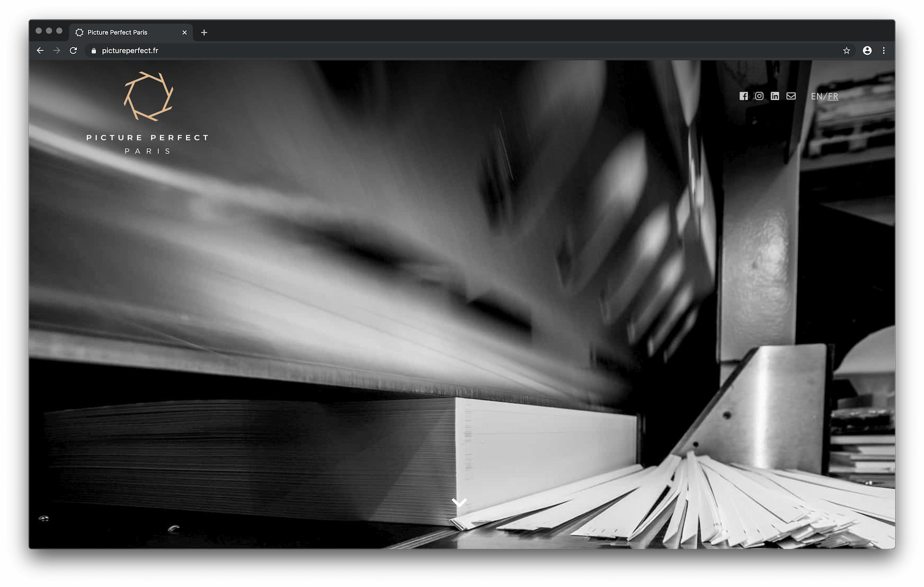Open the LinkedIn page icon
924x587 pixels.
(775, 96)
